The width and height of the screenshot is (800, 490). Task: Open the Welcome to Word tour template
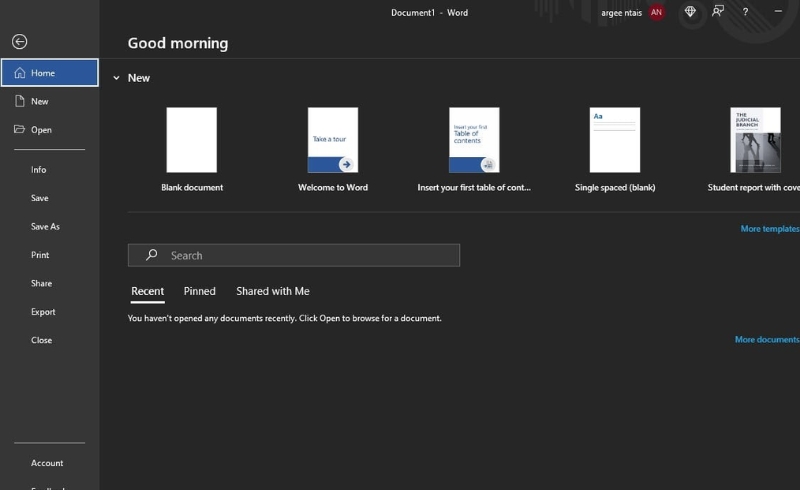coord(333,140)
